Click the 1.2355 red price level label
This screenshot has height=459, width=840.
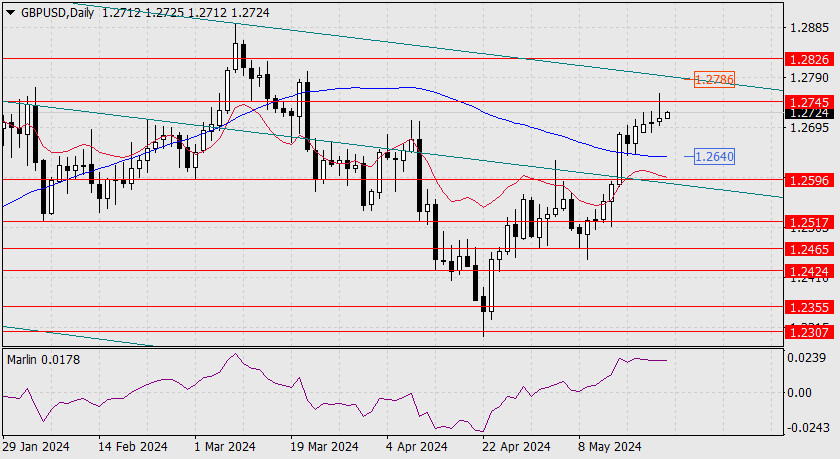809,307
